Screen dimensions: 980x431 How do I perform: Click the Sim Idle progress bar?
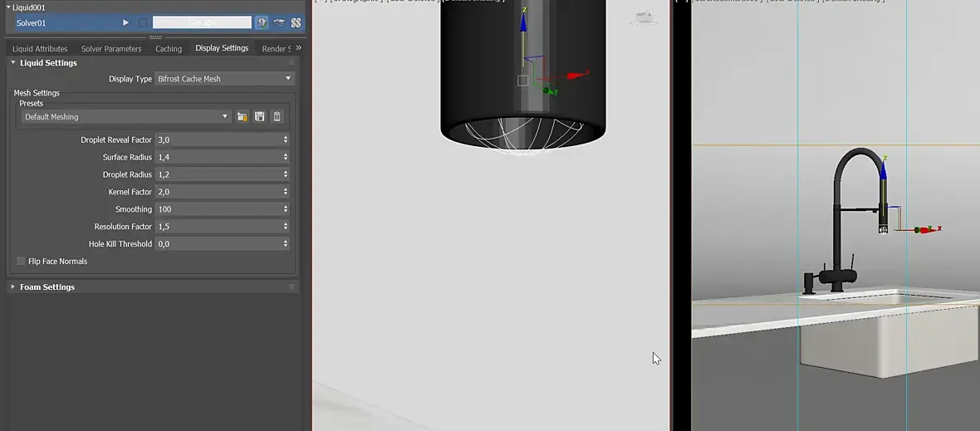click(202, 22)
